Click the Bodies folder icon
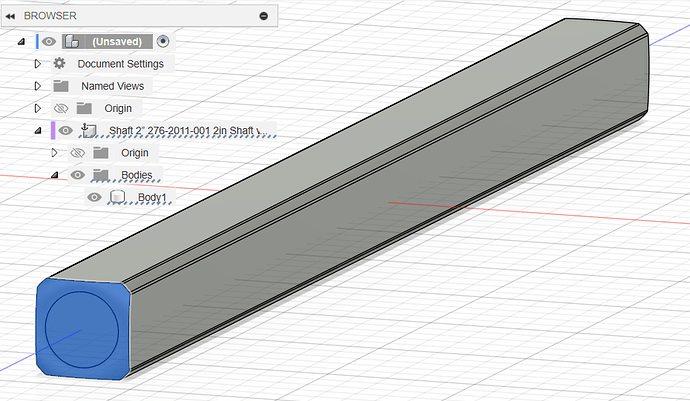690x401 pixels. [x=101, y=175]
